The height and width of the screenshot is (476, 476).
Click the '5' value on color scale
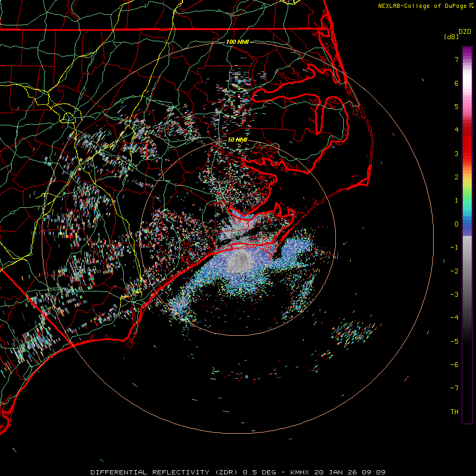[456, 106]
